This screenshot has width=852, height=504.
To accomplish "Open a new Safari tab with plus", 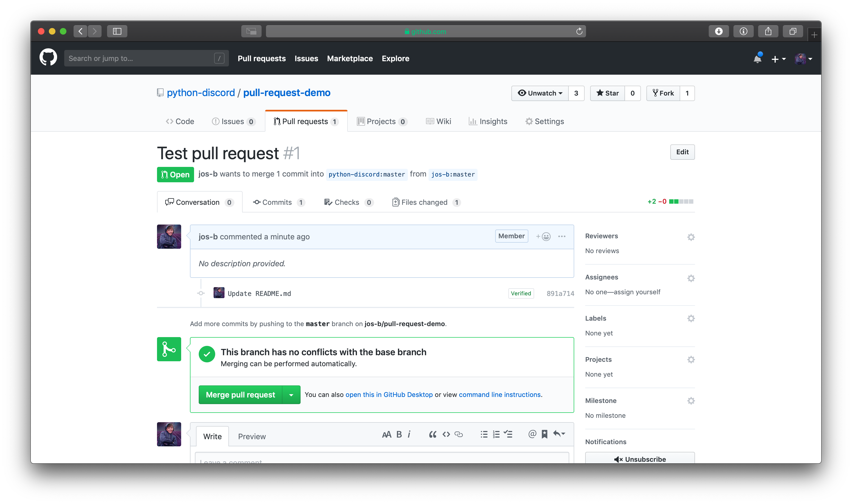I will 814,35.
